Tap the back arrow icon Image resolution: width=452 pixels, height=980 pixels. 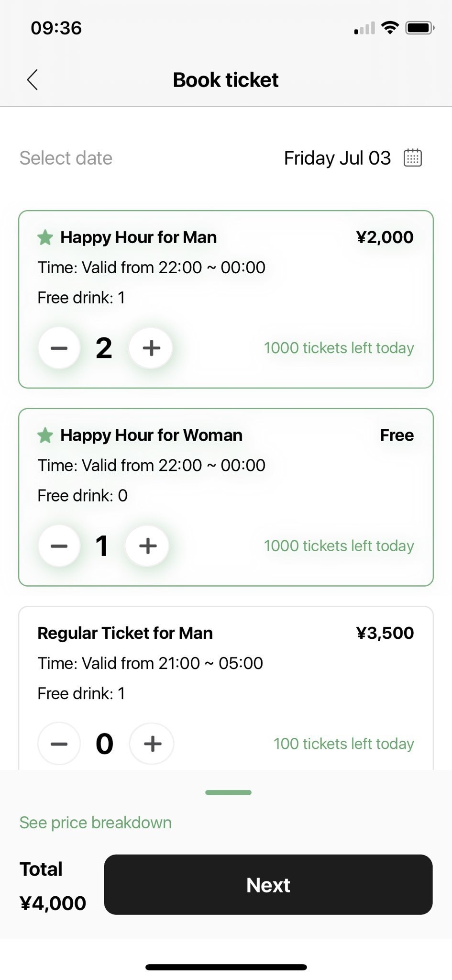point(33,80)
